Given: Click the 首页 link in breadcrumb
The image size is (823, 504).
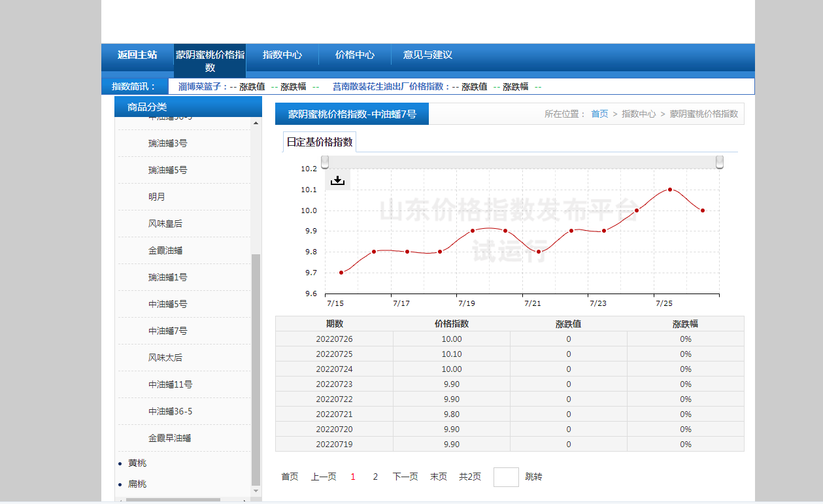Looking at the screenshot, I should click(x=599, y=114).
